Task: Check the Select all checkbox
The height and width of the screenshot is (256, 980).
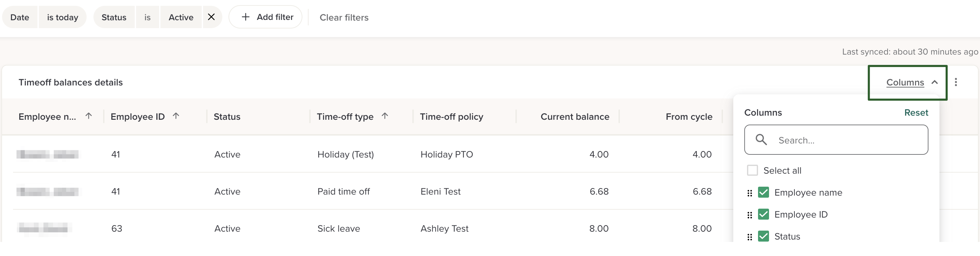Action: click(752, 170)
